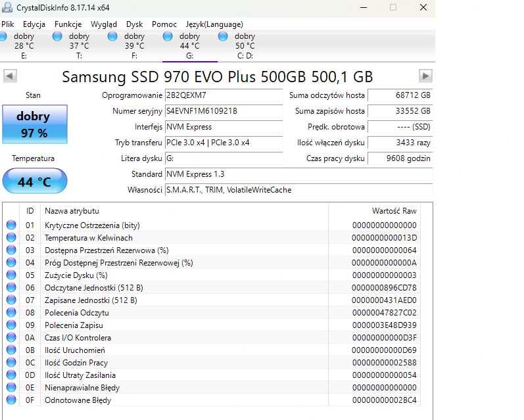Click status orb for Odnotowane Błędy row
This screenshot has height=420, width=524.
[11, 400]
